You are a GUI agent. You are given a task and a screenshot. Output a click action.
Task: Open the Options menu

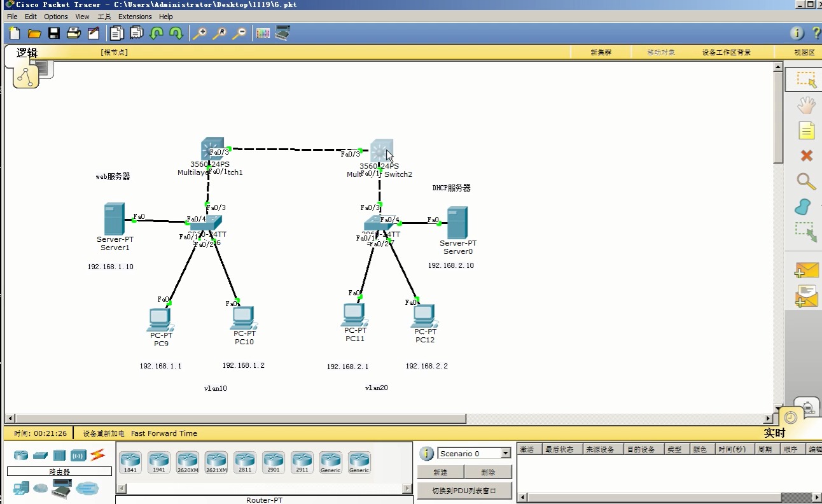(56, 17)
